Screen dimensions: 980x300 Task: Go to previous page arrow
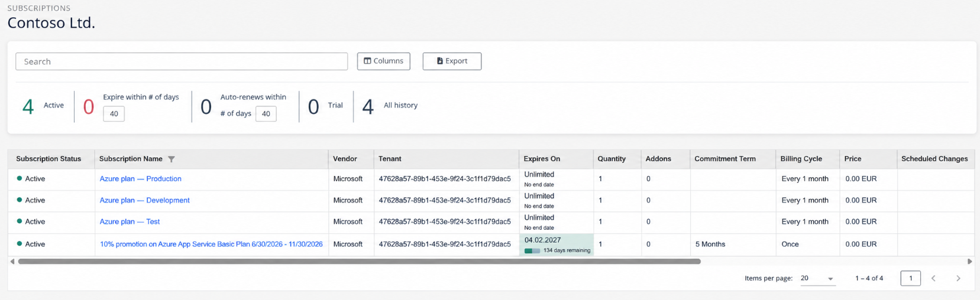click(933, 278)
